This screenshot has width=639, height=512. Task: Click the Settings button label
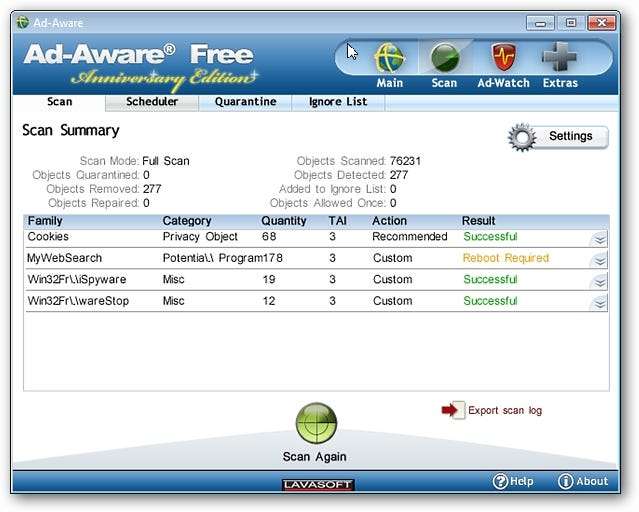[x=571, y=136]
